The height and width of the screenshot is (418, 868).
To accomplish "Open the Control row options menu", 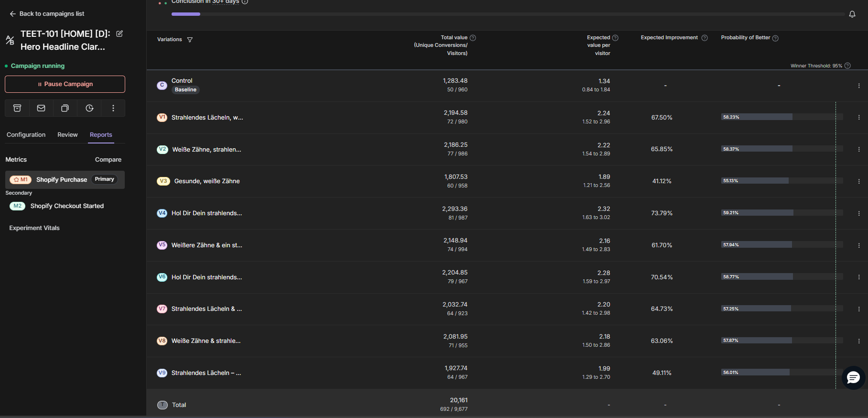I will 858,86.
